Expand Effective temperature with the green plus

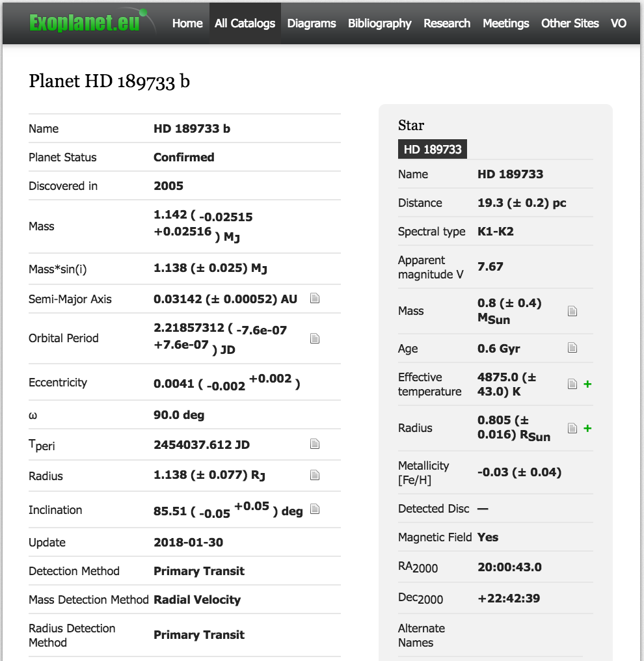click(x=587, y=384)
